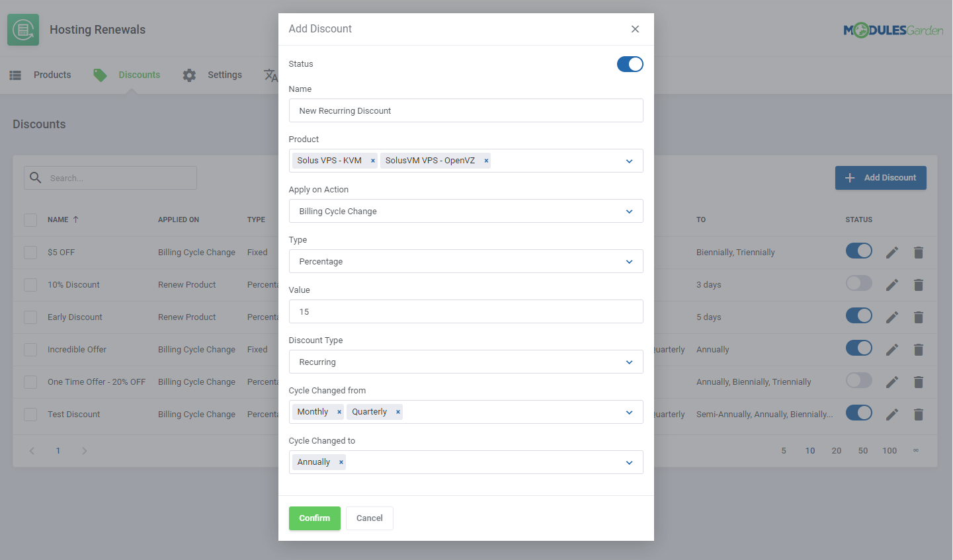Check the Early Discount row checkbox
Screen dimensions: 953x560
[30, 317]
